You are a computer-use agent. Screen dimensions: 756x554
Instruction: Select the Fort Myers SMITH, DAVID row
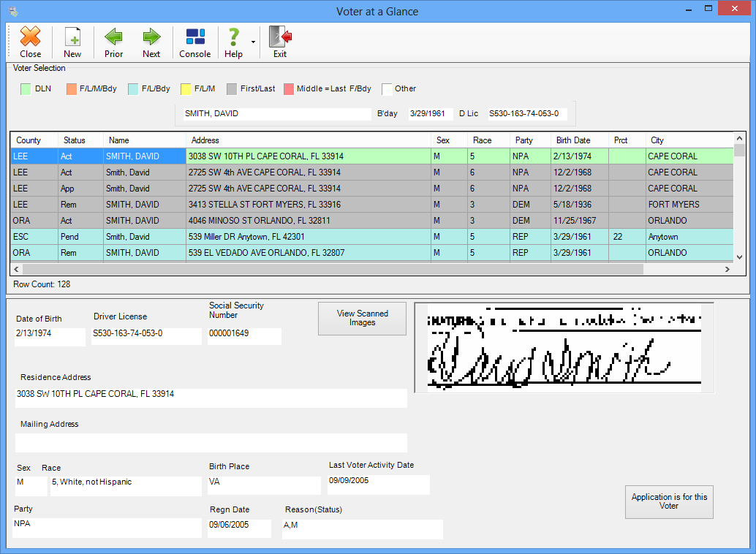point(292,205)
